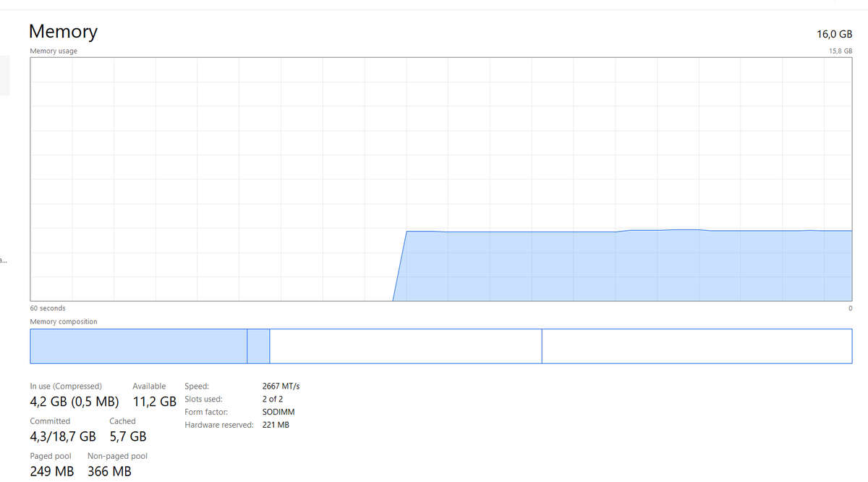Image resolution: width=868 pixels, height=482 pixels.
Task: Click the filled blue area of usage graph
Action: (x=622, y=266)
